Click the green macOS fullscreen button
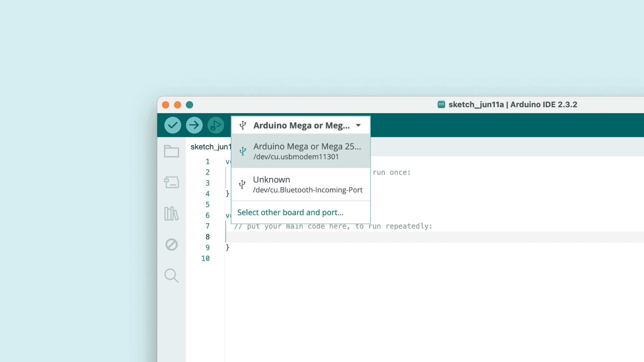The image size is (644, 362). coord(190,105)
